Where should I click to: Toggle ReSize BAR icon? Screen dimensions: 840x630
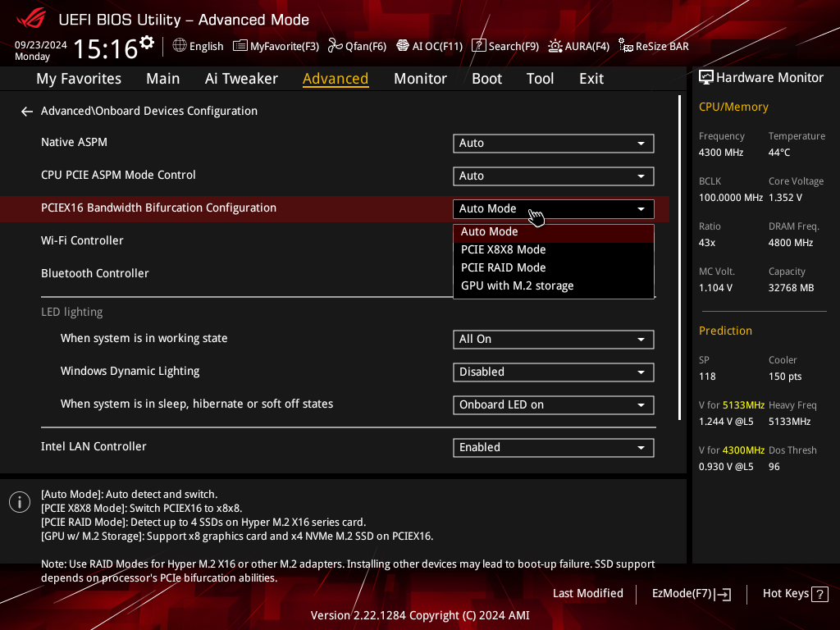(626, 46)
